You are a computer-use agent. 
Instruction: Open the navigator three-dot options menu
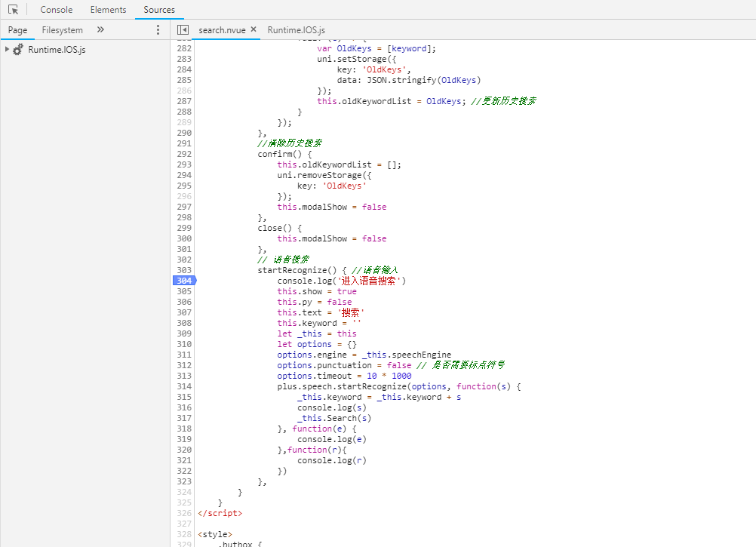pos(158,29)
